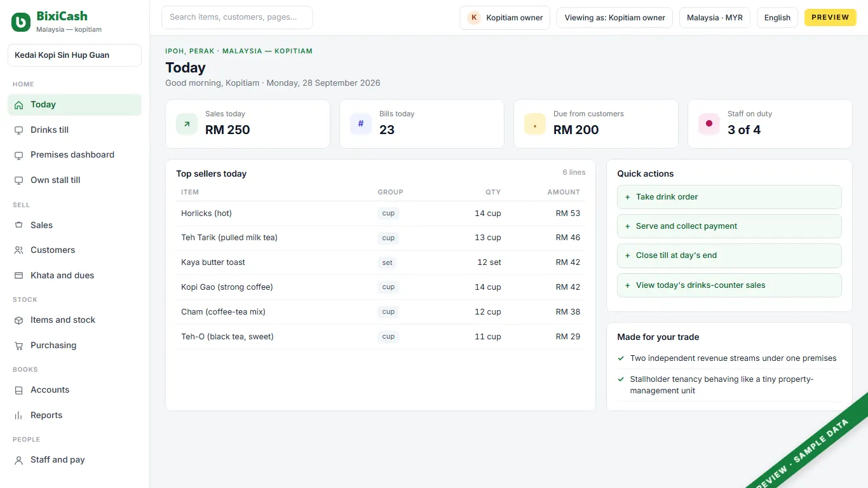
Task: Click the BixiCash logo icon
Action: point(21,22)
